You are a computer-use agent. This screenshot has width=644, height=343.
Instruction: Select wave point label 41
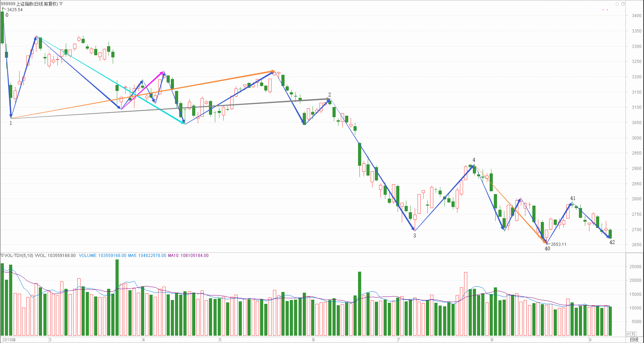(573, 198)
